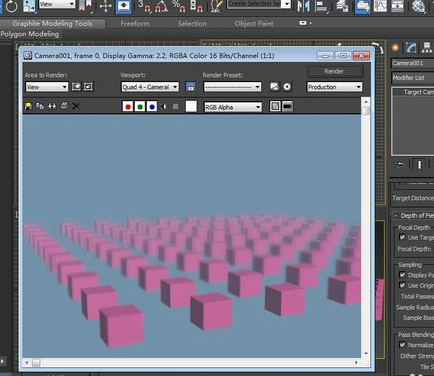Open the Material Editor icon

click(418, 6)
